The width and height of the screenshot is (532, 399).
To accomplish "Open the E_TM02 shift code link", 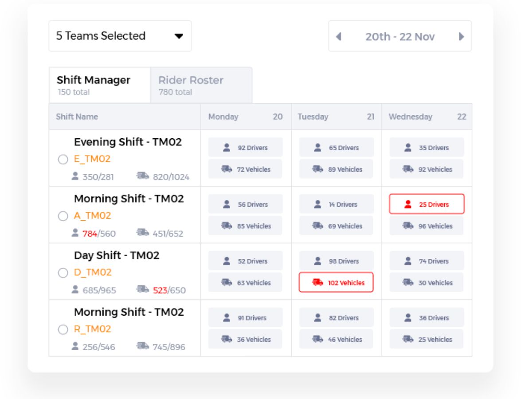I will pos(92,159).
